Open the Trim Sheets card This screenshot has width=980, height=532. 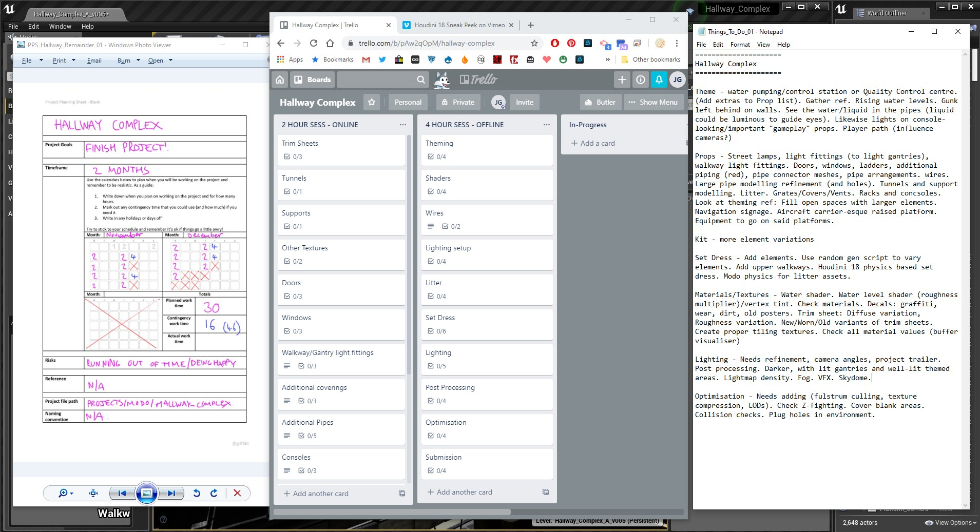point(341,150)
